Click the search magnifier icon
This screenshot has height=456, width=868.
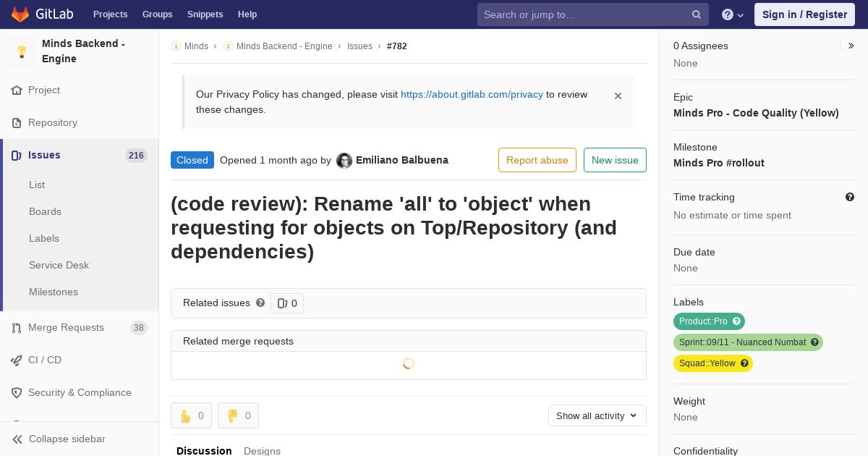(x=697, y=14)
